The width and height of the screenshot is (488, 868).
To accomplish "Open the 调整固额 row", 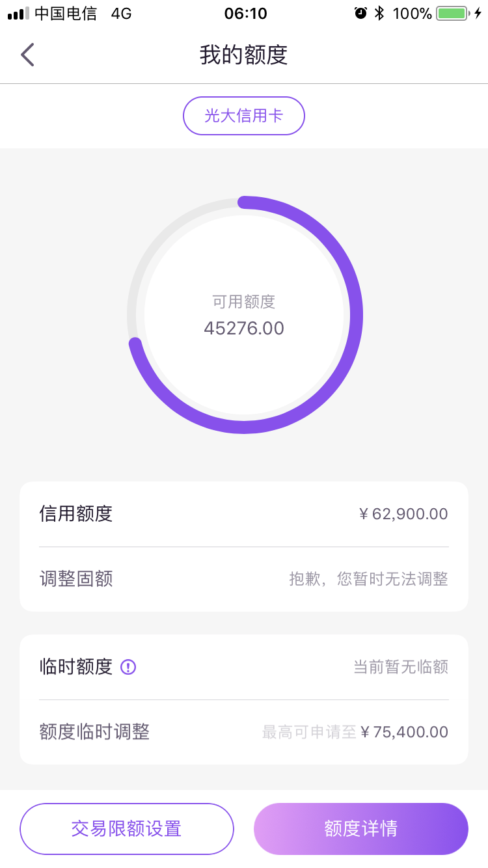I will pos(244,579).
